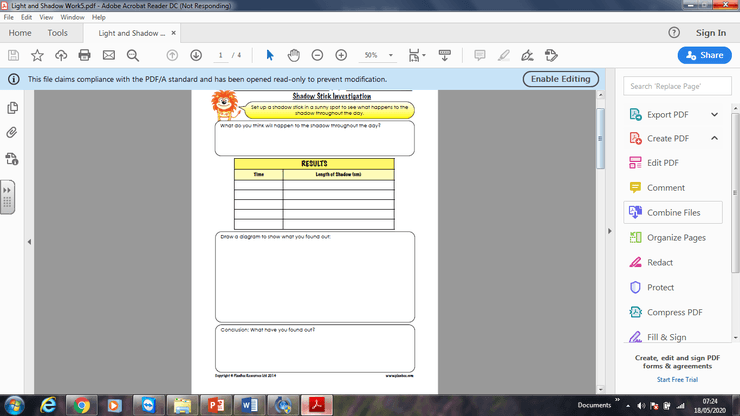Screen dimensions: 740x416
Task: Click the Start Free Trial link
Action: click(677, 380)
